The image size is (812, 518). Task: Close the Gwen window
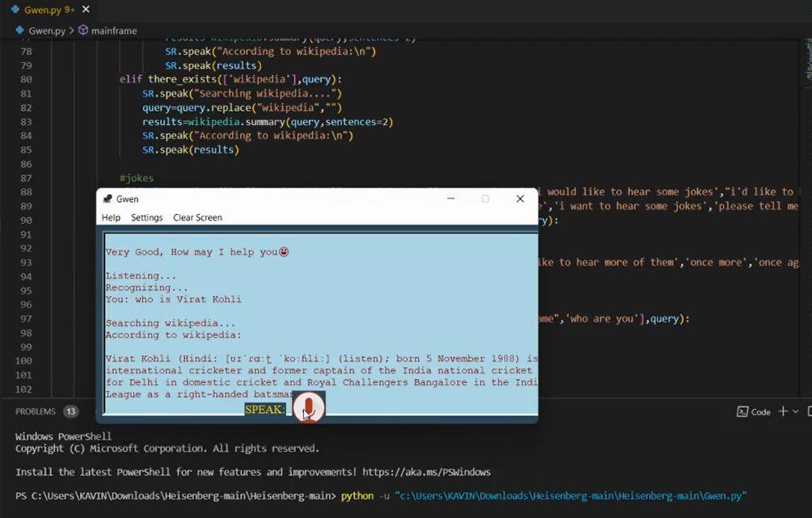[x=520, y=199]
